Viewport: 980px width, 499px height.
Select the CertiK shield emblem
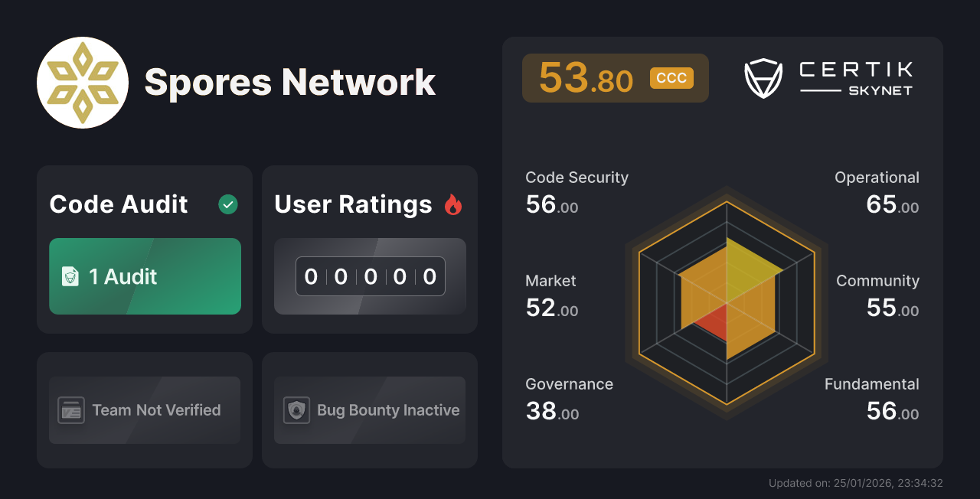(x=763, y=77)
